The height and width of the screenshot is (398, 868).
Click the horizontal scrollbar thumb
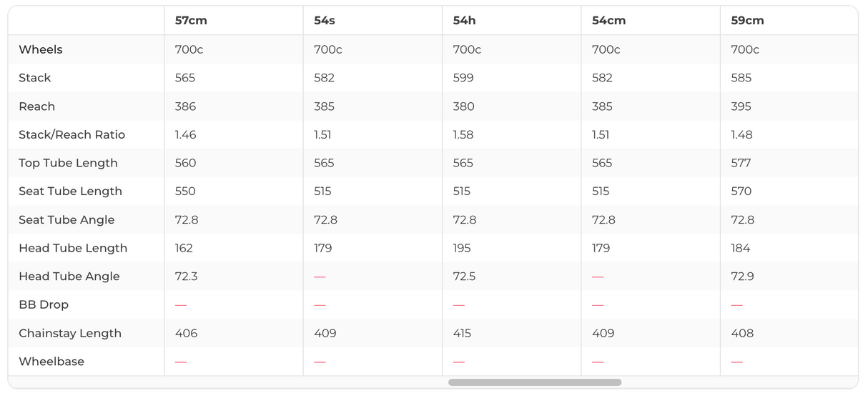click(x=535, y=382)
